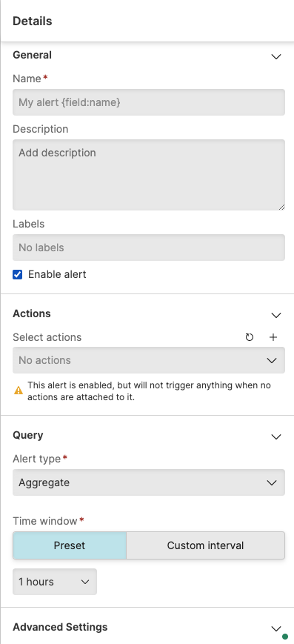
Task: Click the description resize handle corner
Action: [x=281, y=207]
